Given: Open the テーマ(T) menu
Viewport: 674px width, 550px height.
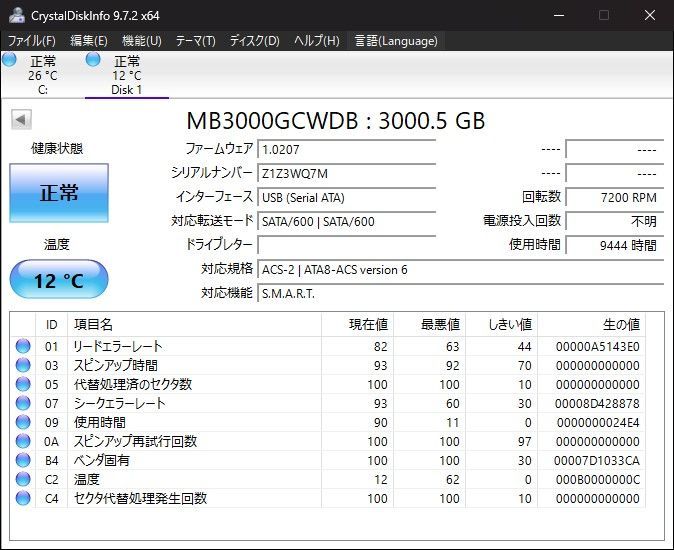Looking at the screenshot, I should (196, 41).
